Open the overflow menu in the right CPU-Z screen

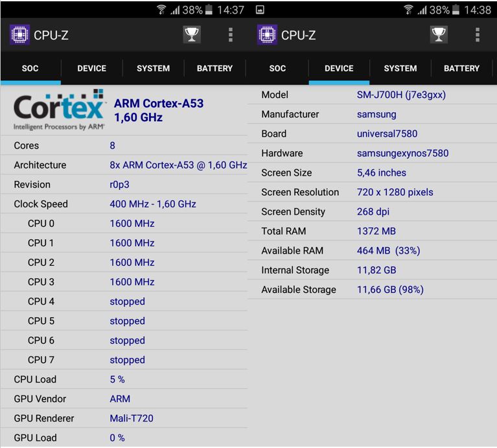tap(478, 34)
